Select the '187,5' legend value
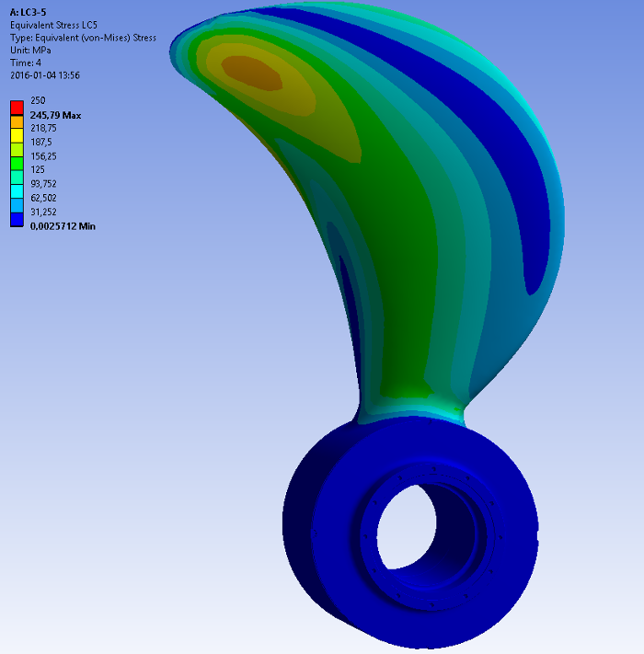Screen dimensions: 644x654 tap(40, 143)
